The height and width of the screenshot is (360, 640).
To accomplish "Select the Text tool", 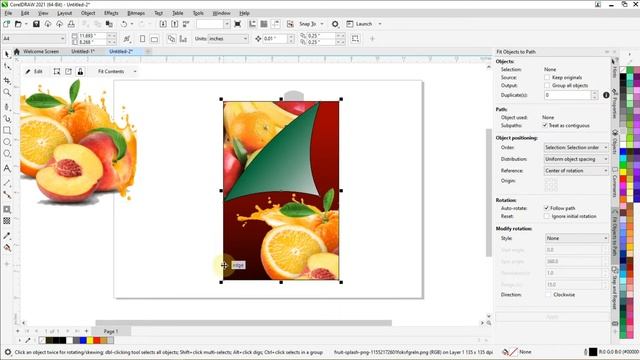I will click(7, 168).
